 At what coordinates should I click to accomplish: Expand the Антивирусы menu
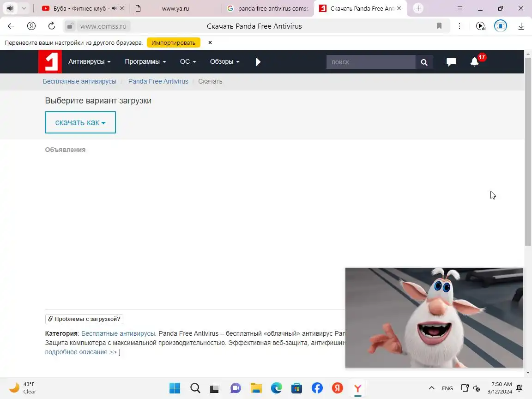click(x=90, y=62)
